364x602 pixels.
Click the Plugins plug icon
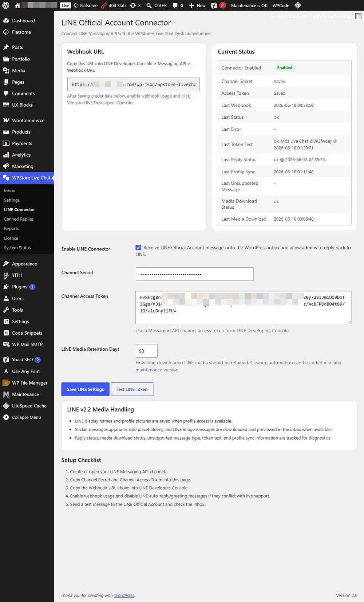(6, 287)
